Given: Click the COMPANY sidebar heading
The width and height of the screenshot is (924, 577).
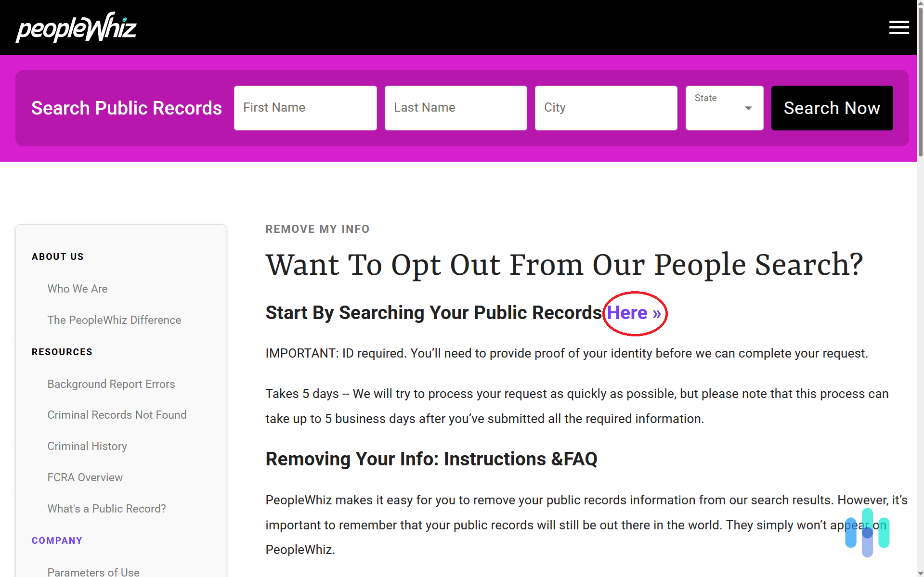Looking at the screenshot, I should pos(57,540).
